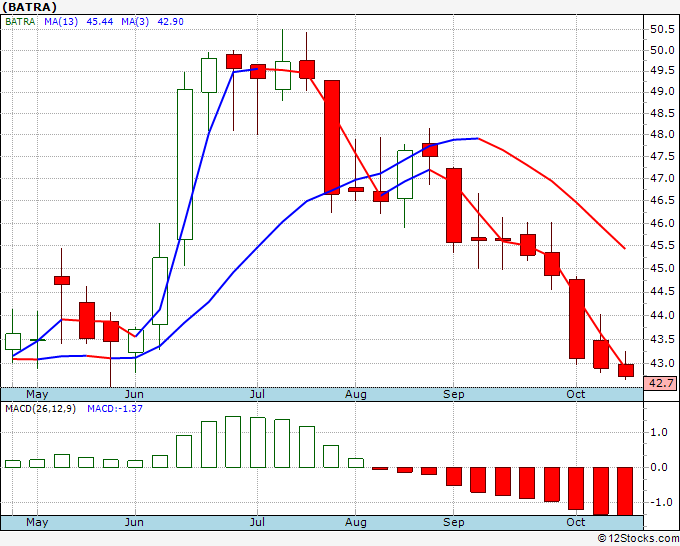This screenshot has height=546, width=680.
Task: Click Oct on the price chart time axis
Action: [x=576, y=394]
